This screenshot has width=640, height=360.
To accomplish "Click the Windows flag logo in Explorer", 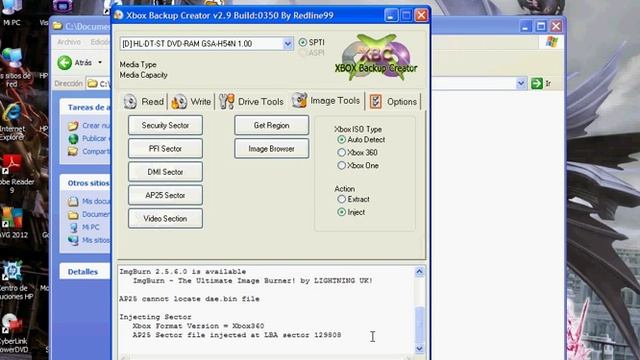I will [x=551, y=42].
